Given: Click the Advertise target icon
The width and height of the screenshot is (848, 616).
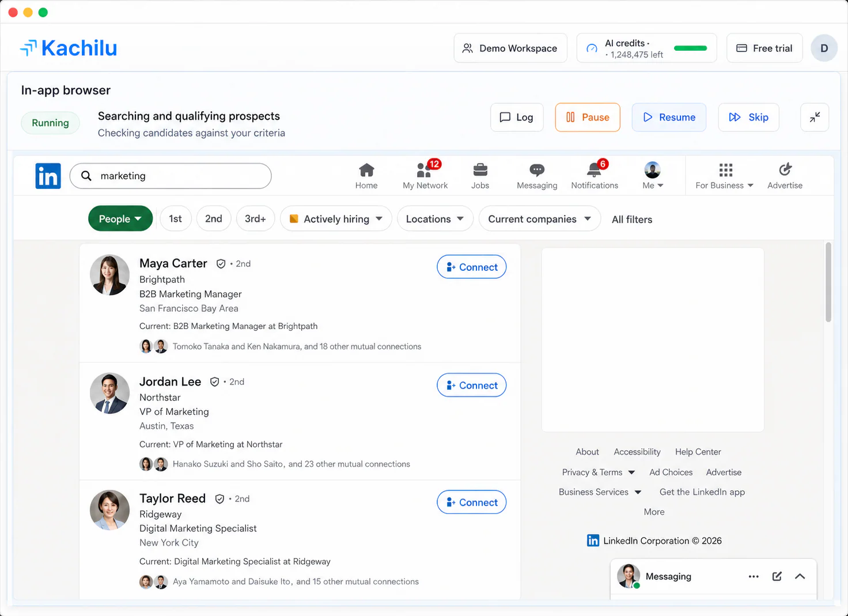Looking at the screenshot, I should click(785, 169).
